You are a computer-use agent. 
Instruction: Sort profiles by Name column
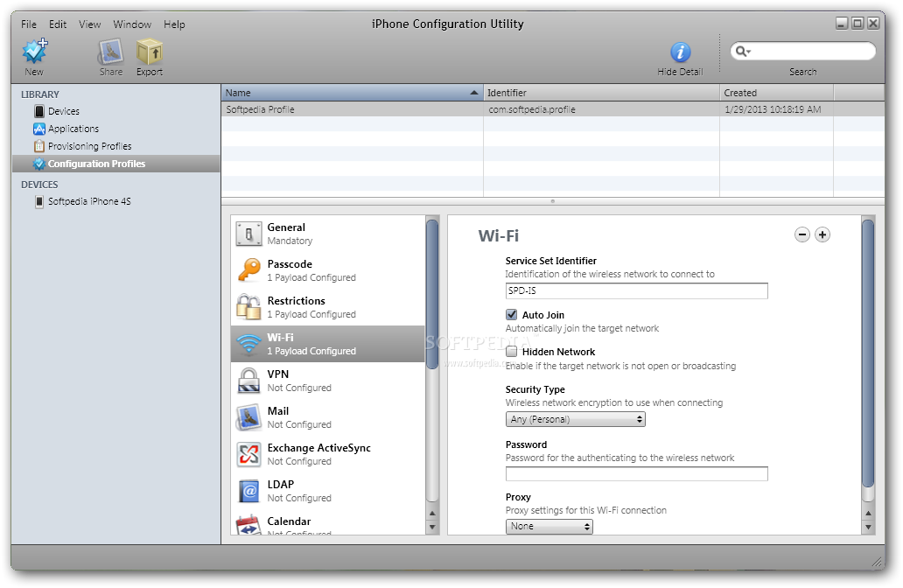coord(353,93)
